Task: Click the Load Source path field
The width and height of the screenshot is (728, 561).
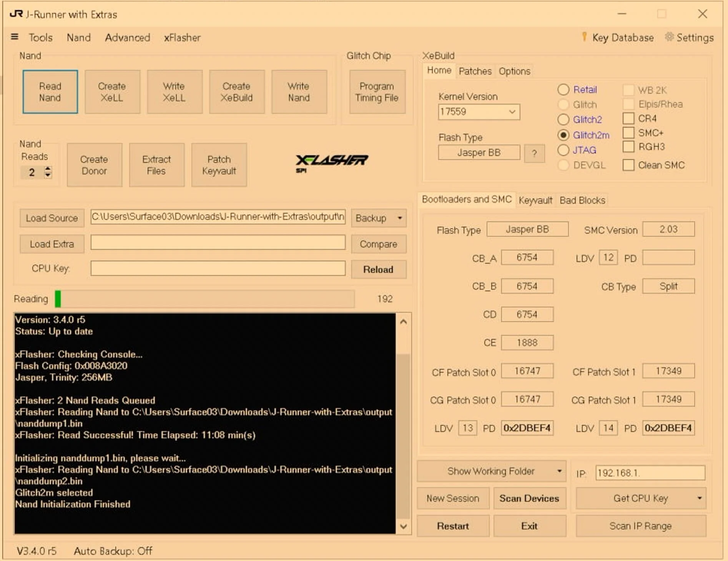Action: point(218,217)
